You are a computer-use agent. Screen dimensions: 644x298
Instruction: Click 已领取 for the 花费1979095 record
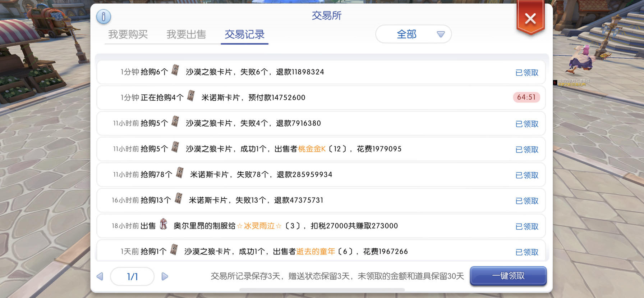(527, 150)
